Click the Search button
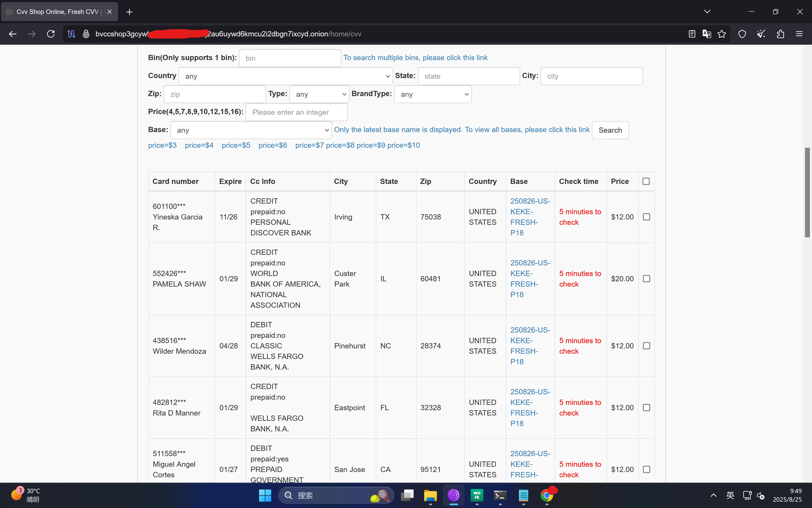The width and height of the screenshot is (812, 508). point(610,130)
